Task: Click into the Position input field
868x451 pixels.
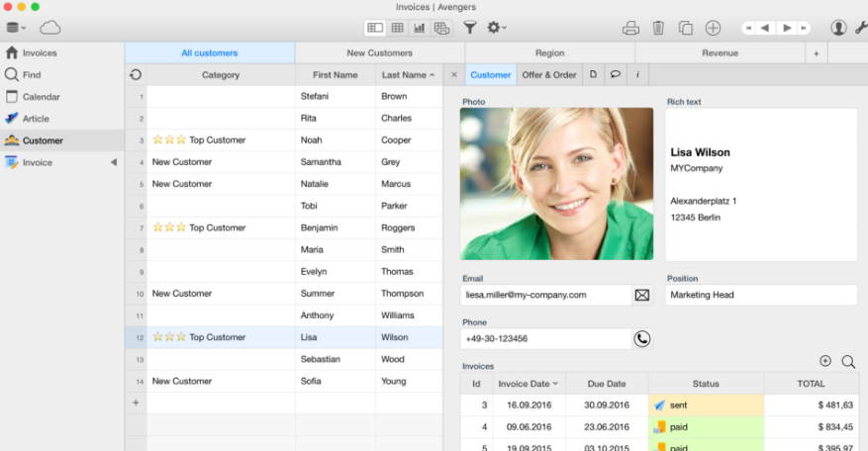Action: (761, 295)
